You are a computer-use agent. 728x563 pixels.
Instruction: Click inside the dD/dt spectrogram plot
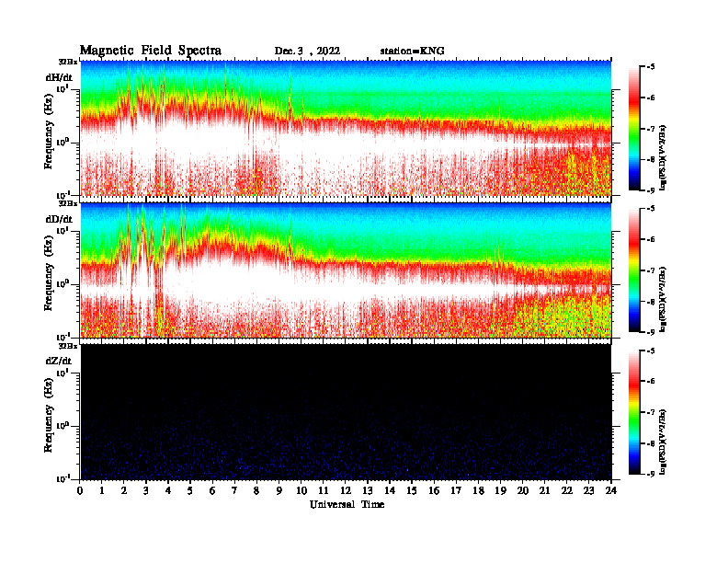tap(346, 270)
